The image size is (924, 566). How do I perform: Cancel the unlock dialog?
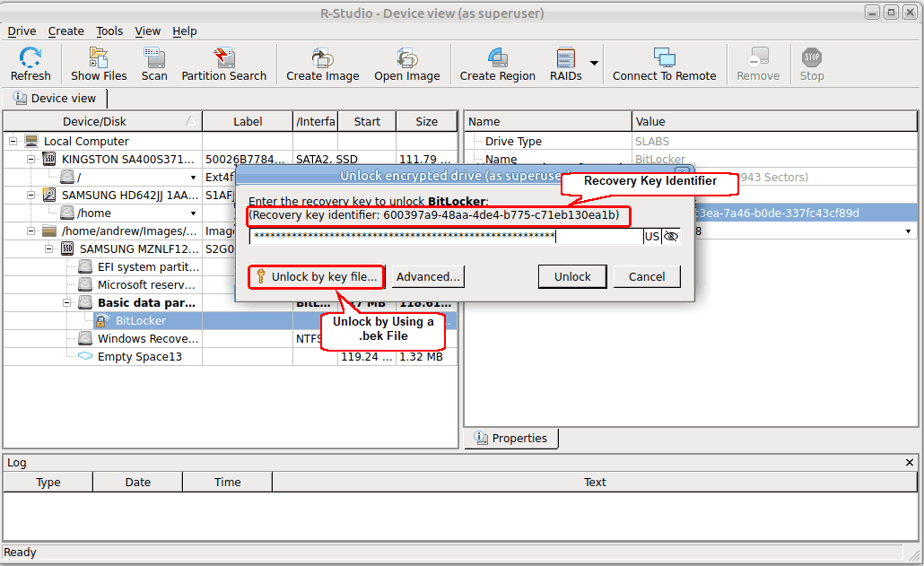click(x=647, y=277)
